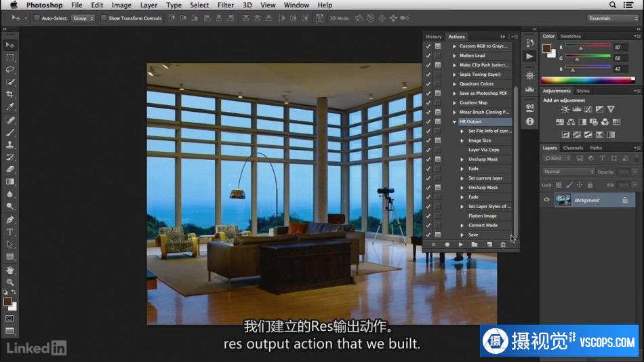Expand Sepia Toning action
The height and width of the screenshot is (362, 644).
click(x=454, y=75)
